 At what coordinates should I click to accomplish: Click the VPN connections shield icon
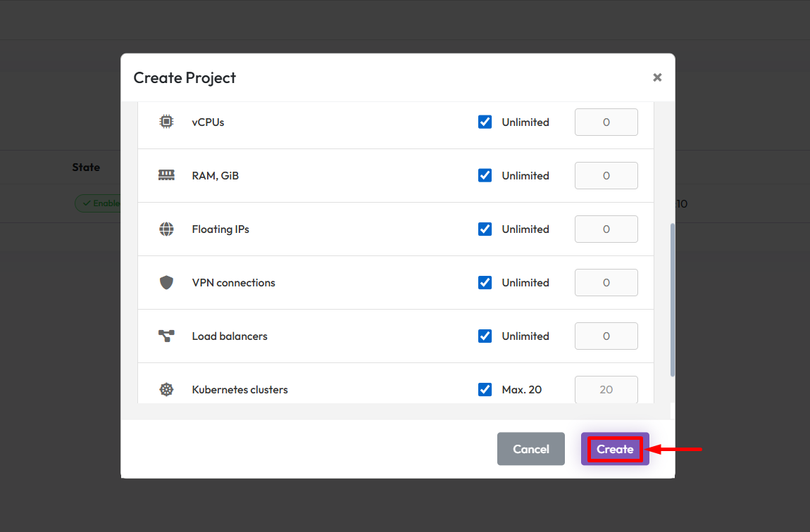(166, 282)
